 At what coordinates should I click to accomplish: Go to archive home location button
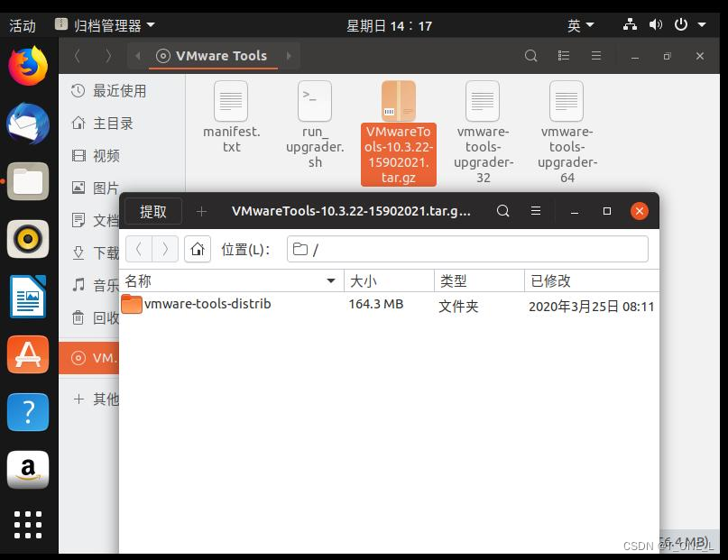[198, 249]
